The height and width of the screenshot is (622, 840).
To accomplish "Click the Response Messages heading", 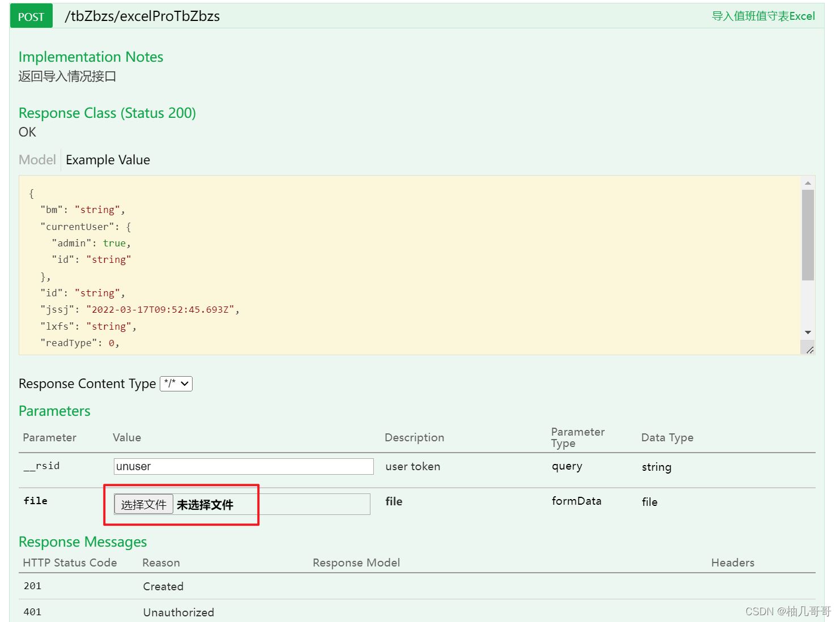I will click(x=82, y=542).
